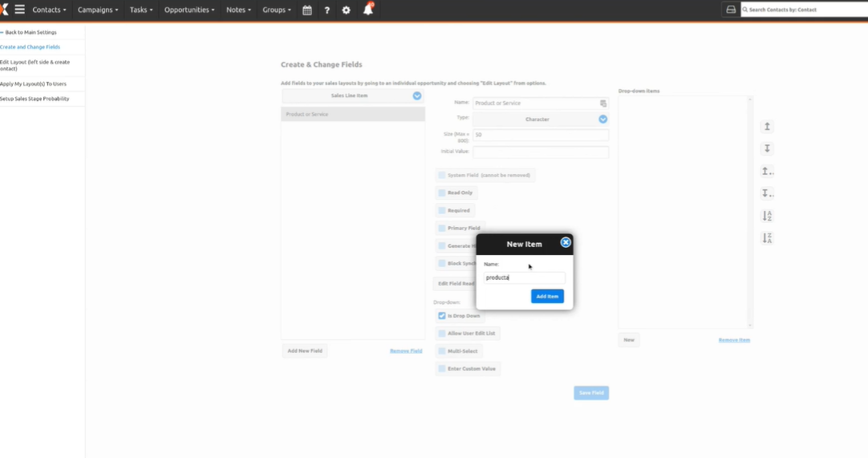View notifications bell icon
Screen dimensions: 868x458
(367, 10)
